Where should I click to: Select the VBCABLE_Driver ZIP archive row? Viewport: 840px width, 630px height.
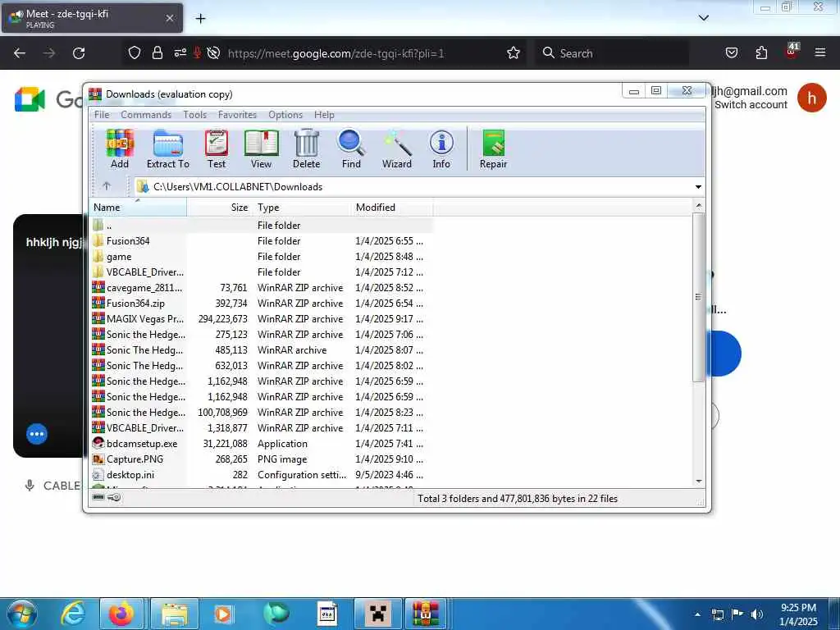[x=262, y=428]
